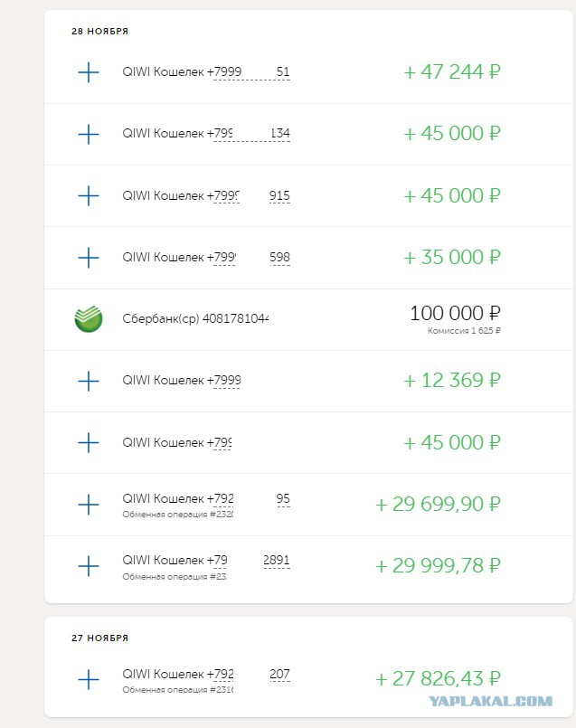Select the +27 826,43 ₽ amount
576x728 pixels.
438,679
